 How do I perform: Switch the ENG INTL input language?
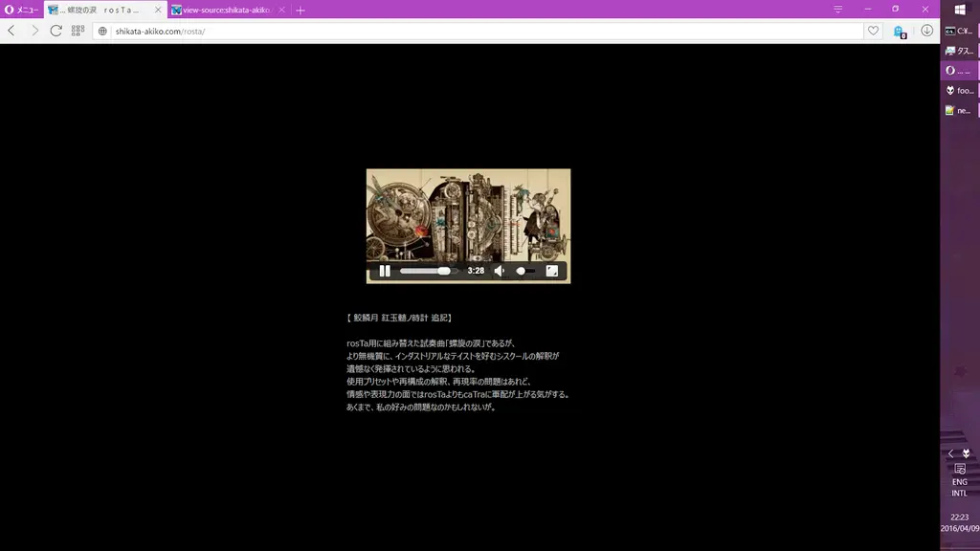click(x=960, y=487)
